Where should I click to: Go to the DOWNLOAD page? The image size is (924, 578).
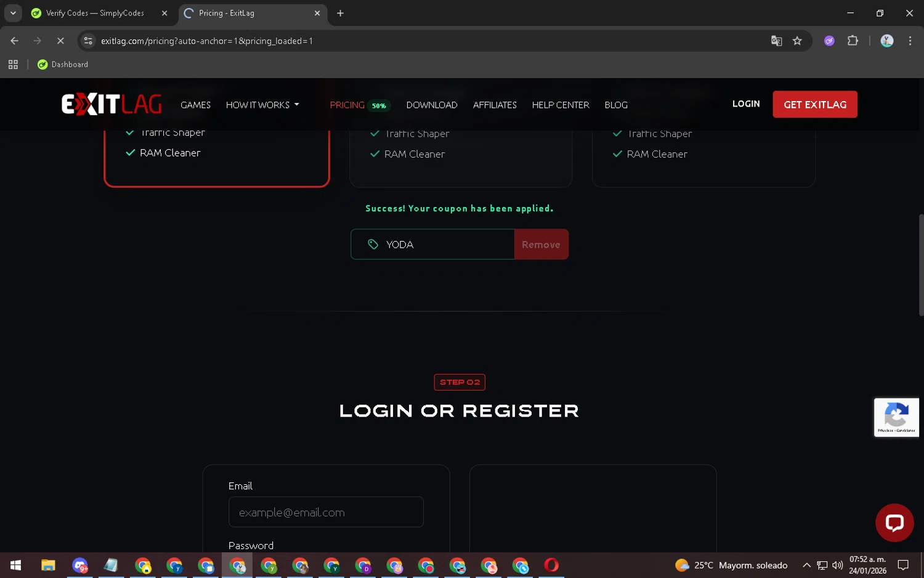tap(432, 105)
